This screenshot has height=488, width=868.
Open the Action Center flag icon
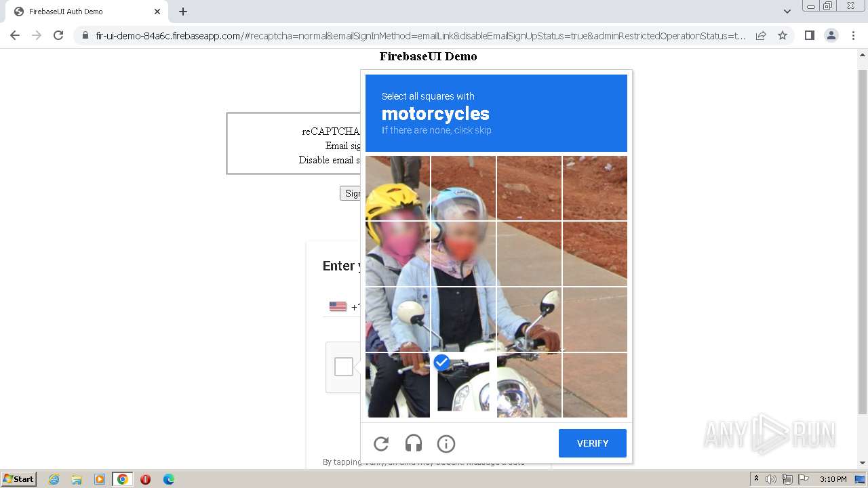pos(804,479)
